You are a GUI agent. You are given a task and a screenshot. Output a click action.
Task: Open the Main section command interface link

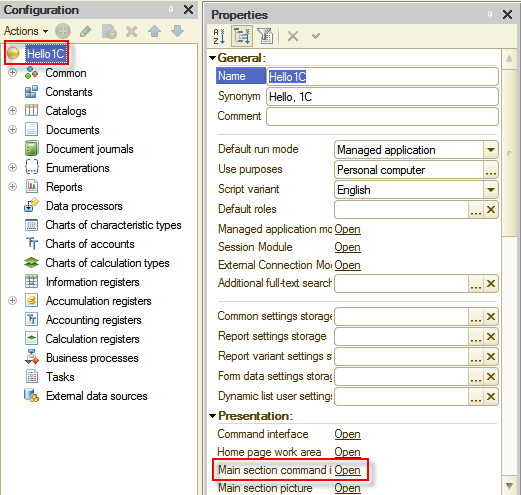coord(347,470)
